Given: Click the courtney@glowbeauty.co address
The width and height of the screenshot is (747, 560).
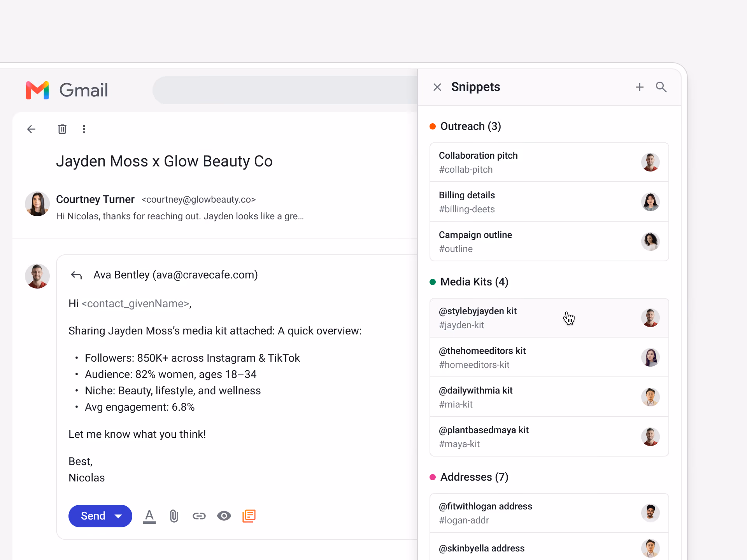Looking at the screenshot, I should click(x=198, y=199).
